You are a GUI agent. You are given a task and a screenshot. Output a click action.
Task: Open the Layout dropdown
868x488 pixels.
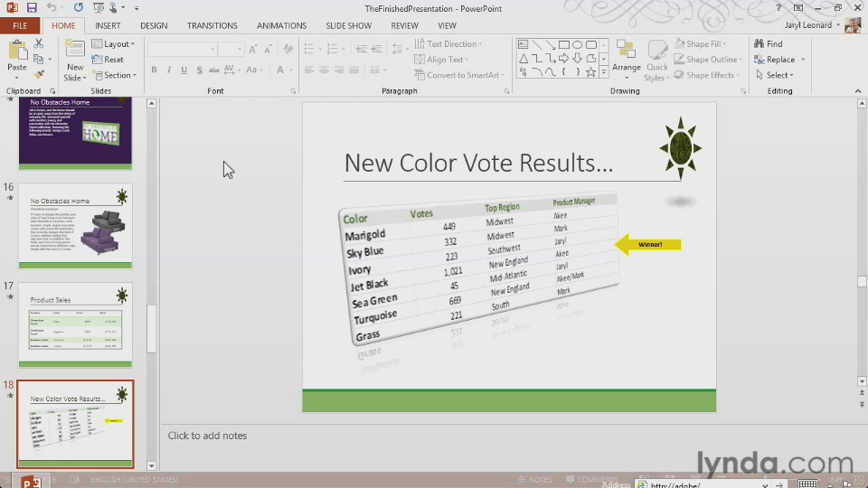[114, 43]
